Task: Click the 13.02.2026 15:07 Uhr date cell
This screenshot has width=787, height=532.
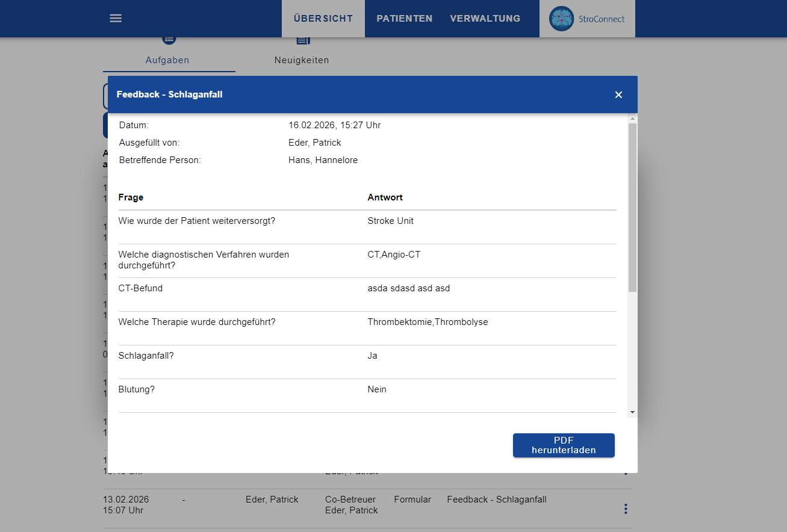Action: point(126,505)
